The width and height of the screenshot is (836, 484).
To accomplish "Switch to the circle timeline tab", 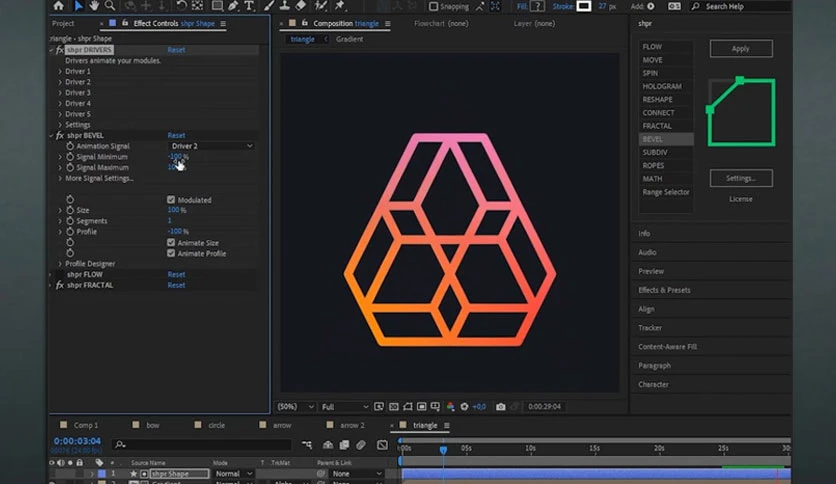I will [216, 425].
